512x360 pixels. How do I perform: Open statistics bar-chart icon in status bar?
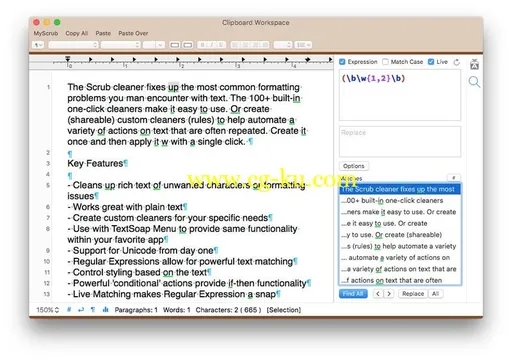[x=105, y=310]
